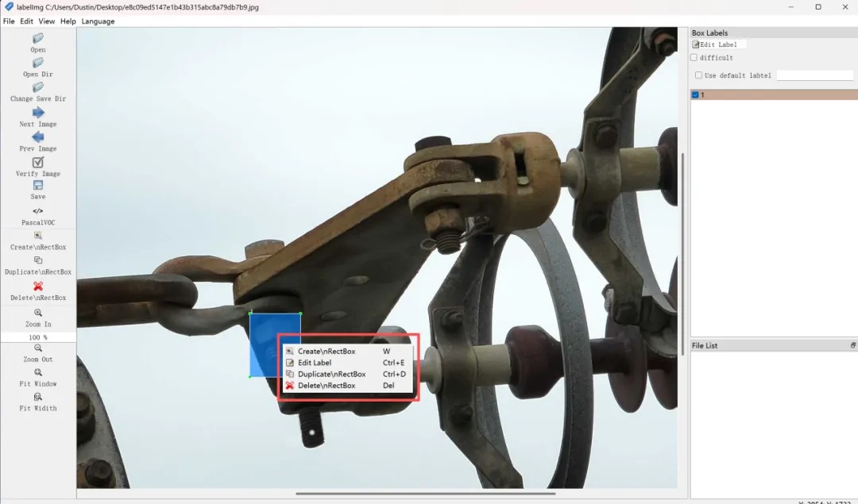Switch annotation format via PascalVOC icon
The image size is (858, 504).
coord(38,211)
